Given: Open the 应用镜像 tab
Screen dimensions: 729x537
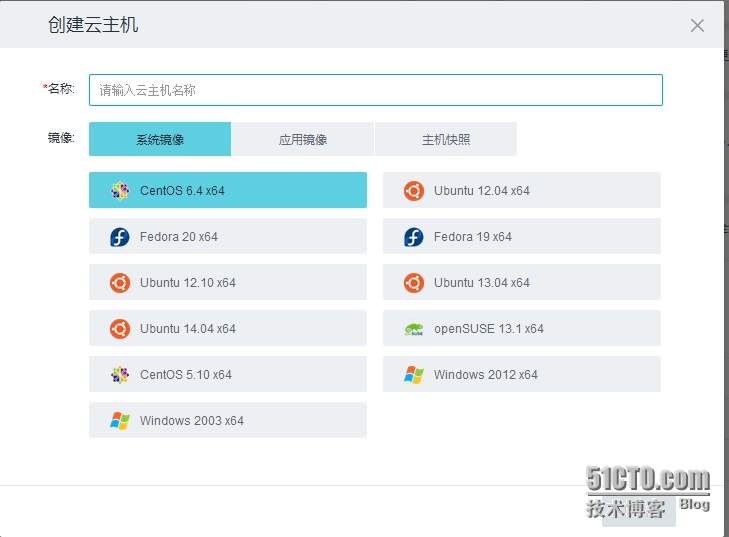Looking at the screenshot, I should pyautogui.click(x=303, y=139).
